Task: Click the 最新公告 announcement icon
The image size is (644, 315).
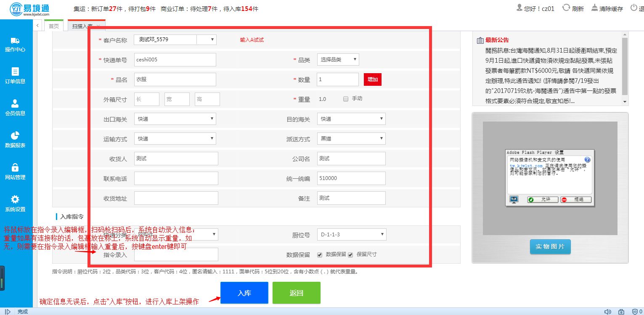Action: point(480,41)
